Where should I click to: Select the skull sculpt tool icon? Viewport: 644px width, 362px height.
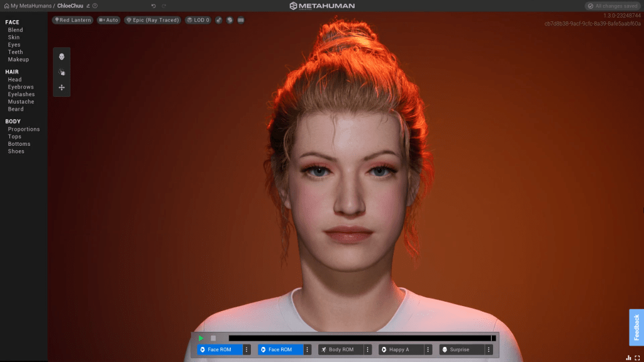click(62, 57)
